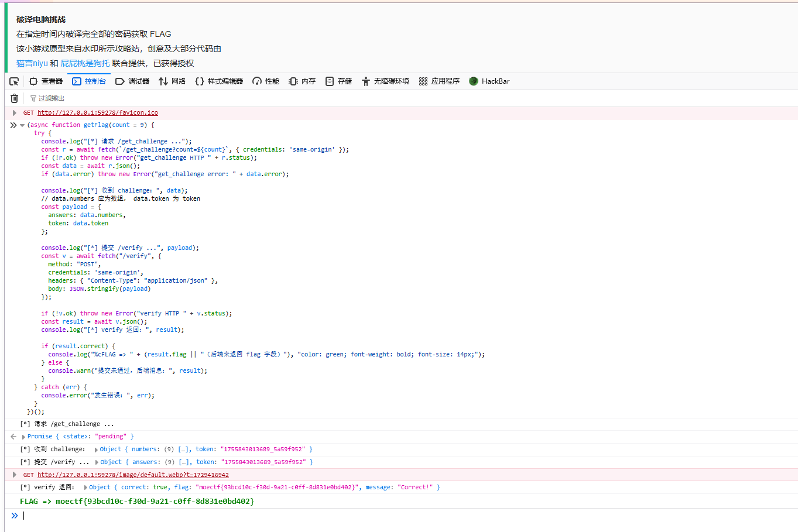Clear console output with trash icon

[x=15, y=98]
